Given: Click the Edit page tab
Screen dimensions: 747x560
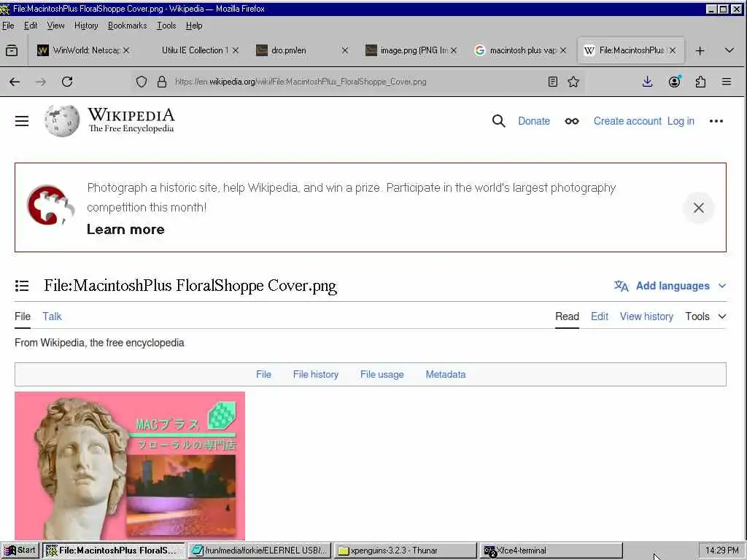Looking at the screenshot, I should [600, 316].
